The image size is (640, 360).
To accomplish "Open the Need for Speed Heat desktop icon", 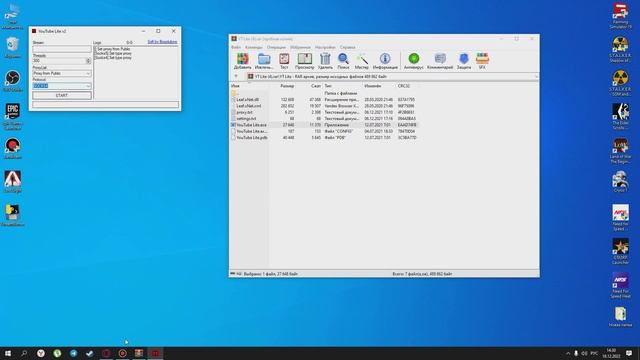I will (620, 285).
